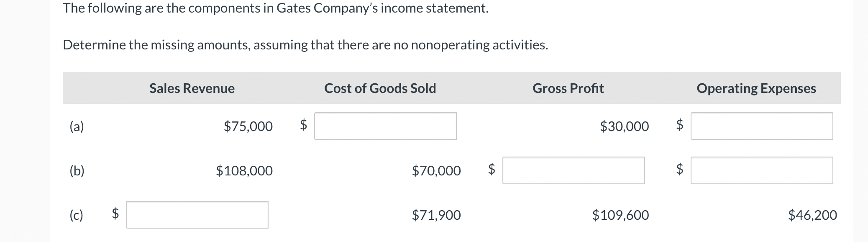The image size is (868, 242).
Task: Select the $71,900 Cost of Goods Sold value
Action: (x=436, y=215)
